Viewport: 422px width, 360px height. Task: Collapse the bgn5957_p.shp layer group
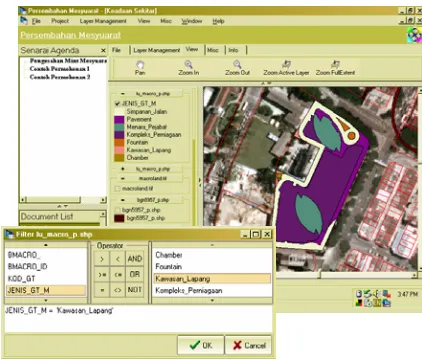[x=123, y=200]
